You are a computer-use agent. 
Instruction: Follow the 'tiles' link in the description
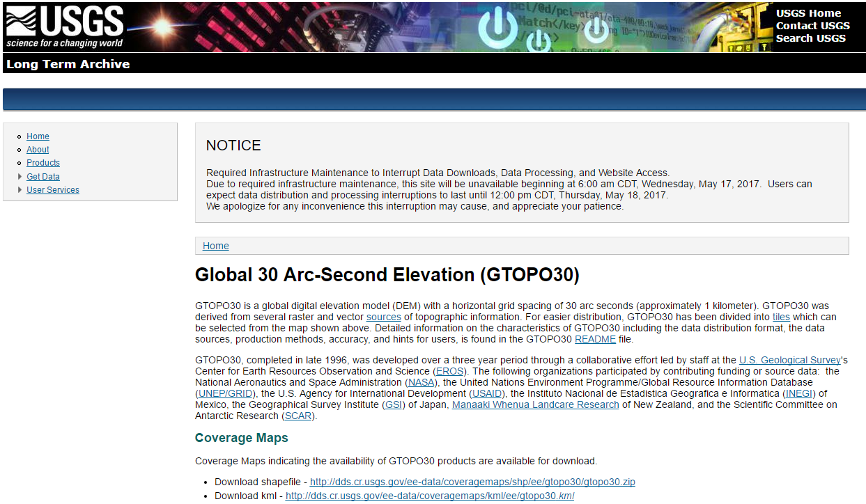[781, 317]
